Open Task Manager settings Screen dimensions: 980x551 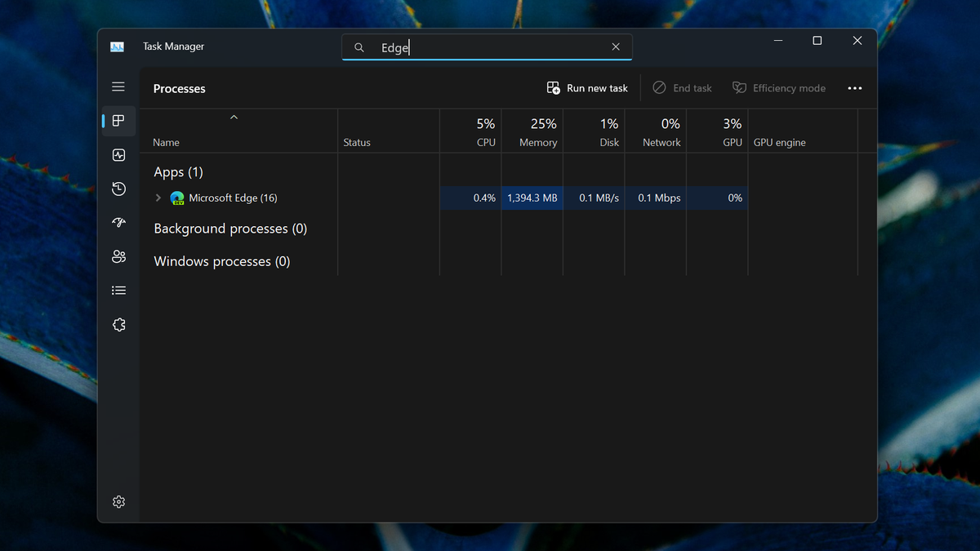click(x=118, y=502)
